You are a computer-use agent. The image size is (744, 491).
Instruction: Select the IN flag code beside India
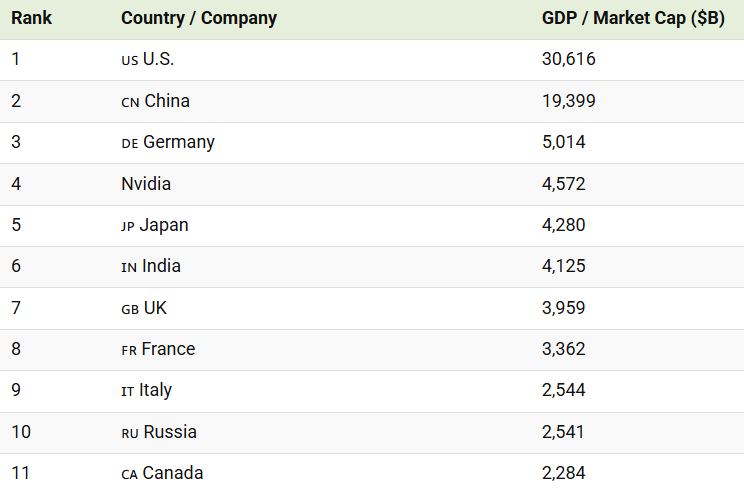pos(129,267)
